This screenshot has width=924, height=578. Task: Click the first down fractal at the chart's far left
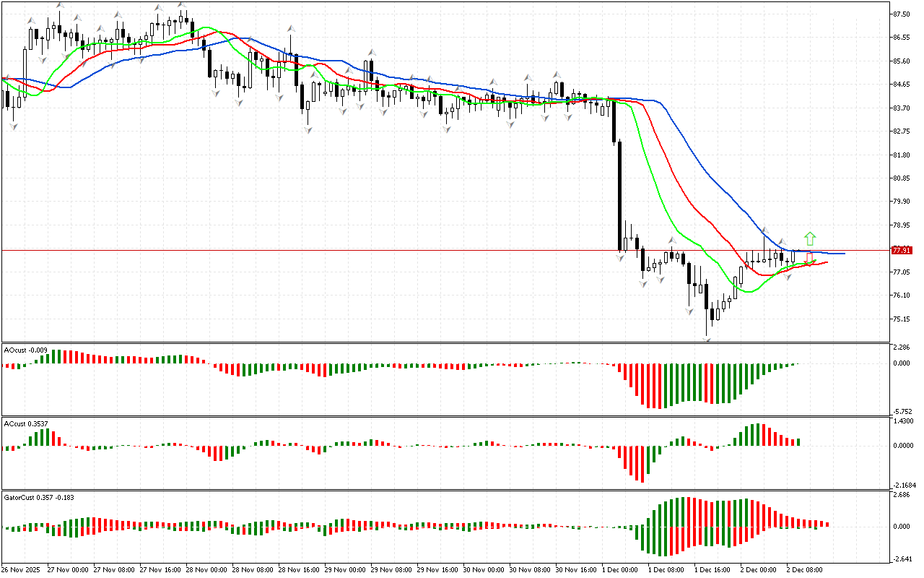click(x=12, y=126)
